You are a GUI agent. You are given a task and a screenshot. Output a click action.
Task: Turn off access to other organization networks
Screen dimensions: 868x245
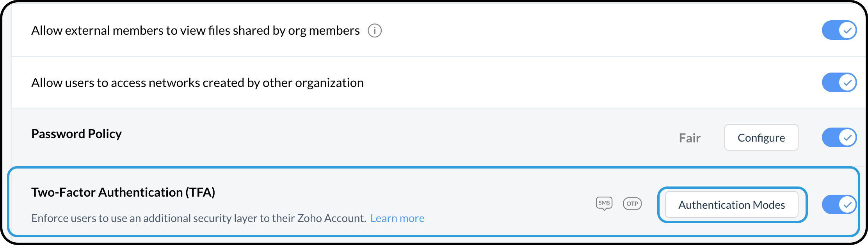pyautogui.click(x=839, y=82)
